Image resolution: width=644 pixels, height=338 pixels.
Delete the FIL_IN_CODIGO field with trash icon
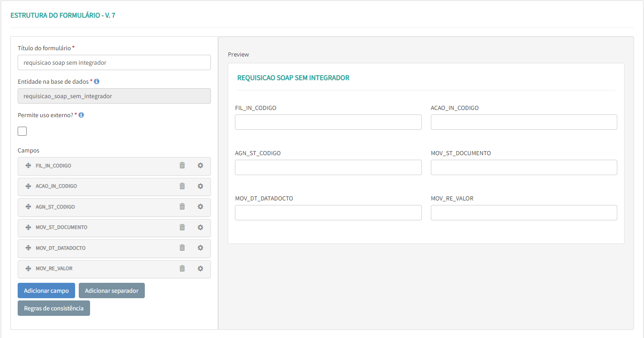point(182,166)
